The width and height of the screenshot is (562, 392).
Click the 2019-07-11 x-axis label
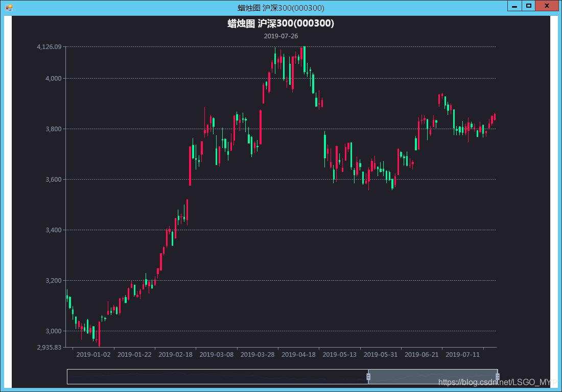(463, 355)
